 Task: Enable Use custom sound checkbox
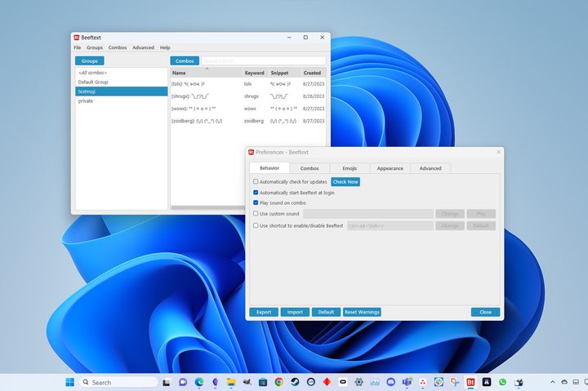click(256, 213)
